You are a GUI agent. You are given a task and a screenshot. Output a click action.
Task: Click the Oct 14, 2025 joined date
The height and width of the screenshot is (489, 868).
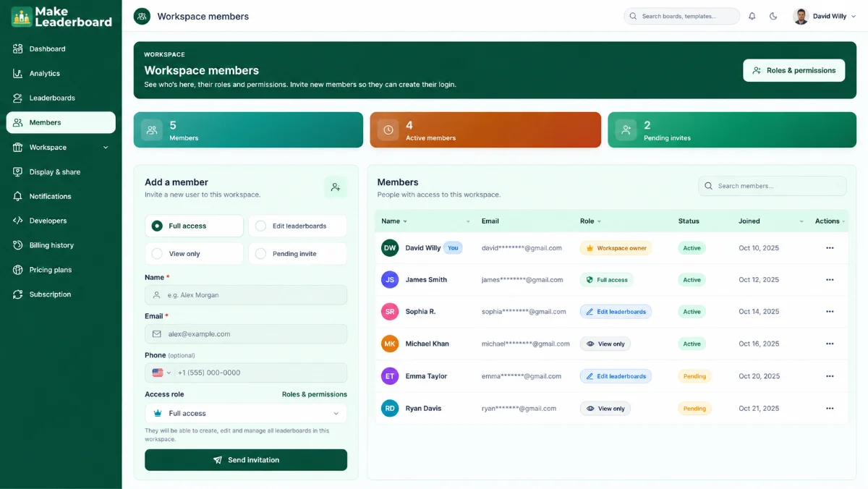coord(759,312)
